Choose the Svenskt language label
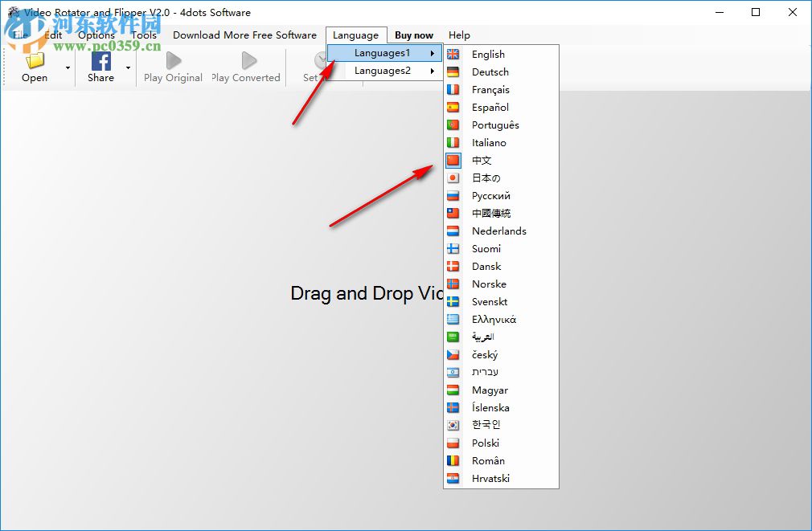Screen dimensions: 812x531 pyautogui.click(x=490, y=301)
